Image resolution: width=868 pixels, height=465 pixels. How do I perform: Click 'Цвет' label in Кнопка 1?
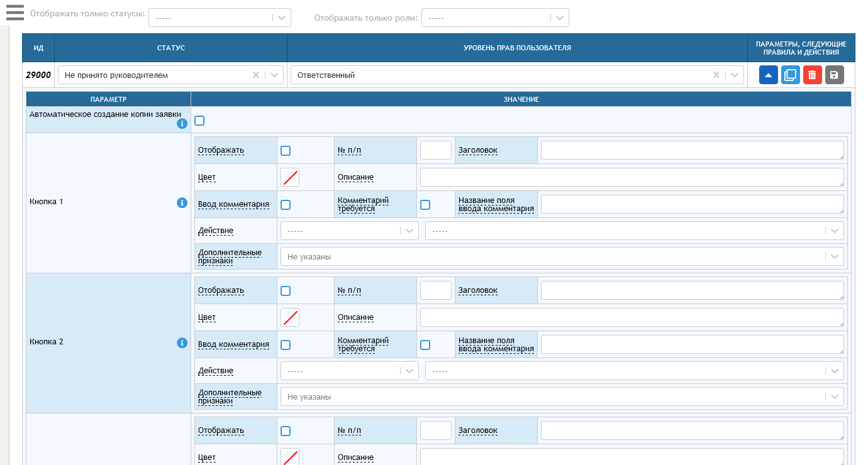tap(207, 177)
